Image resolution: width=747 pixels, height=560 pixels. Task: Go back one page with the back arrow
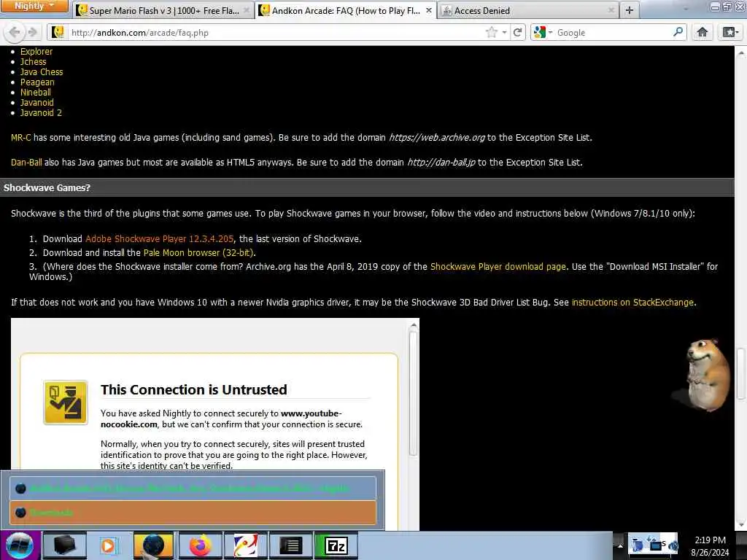click(15, 32)
